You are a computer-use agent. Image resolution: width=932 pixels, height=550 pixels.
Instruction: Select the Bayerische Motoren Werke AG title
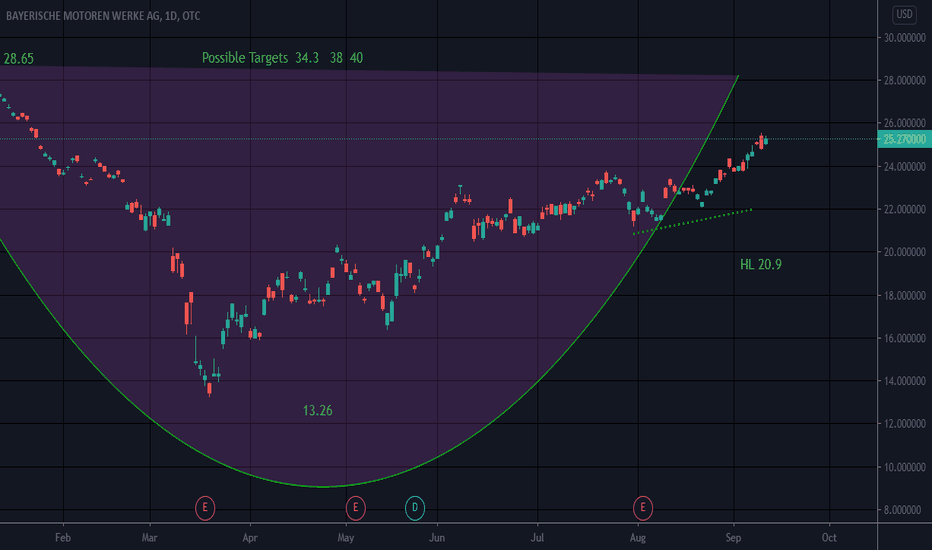click(x=103, y=16)
